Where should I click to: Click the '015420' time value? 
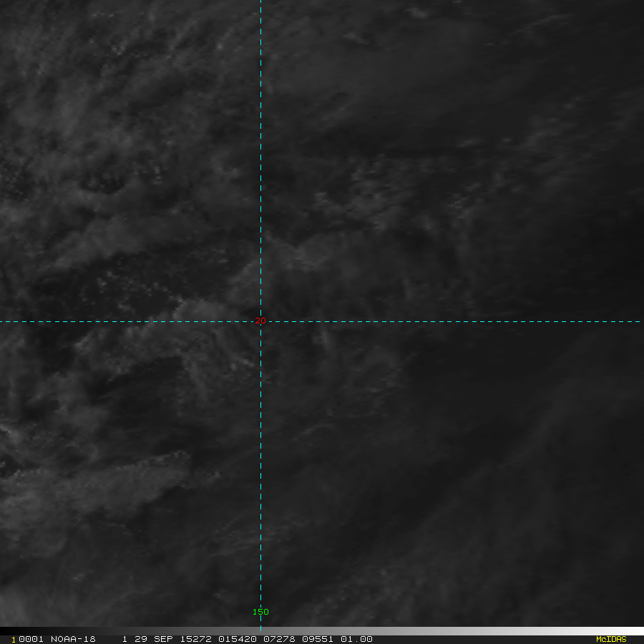click(238, 639)
